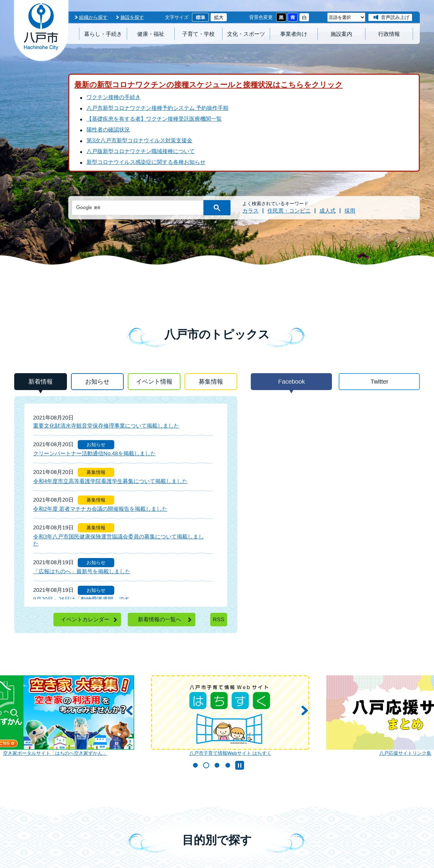The image size is (434, 868).
Task: Click the 音声読み上げ speaker button
Action: (x=390, y=17)
